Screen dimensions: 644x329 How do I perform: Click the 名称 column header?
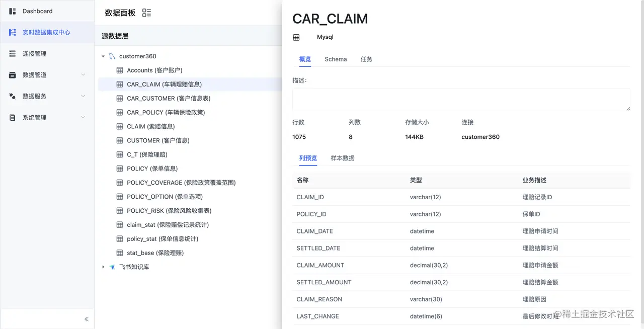(303, 180)
